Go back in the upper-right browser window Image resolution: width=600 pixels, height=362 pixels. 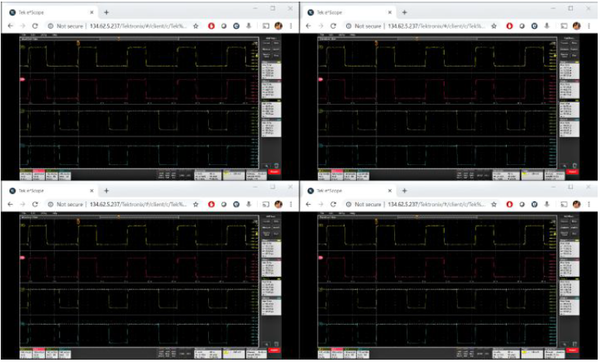point(308,26)
